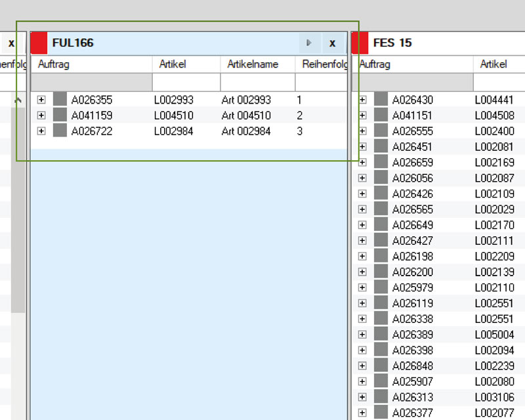Viewport: 525px width, 420px height.
Task: Click the Reihenfolge column header in FUL166
Action: tap(321, 64)
